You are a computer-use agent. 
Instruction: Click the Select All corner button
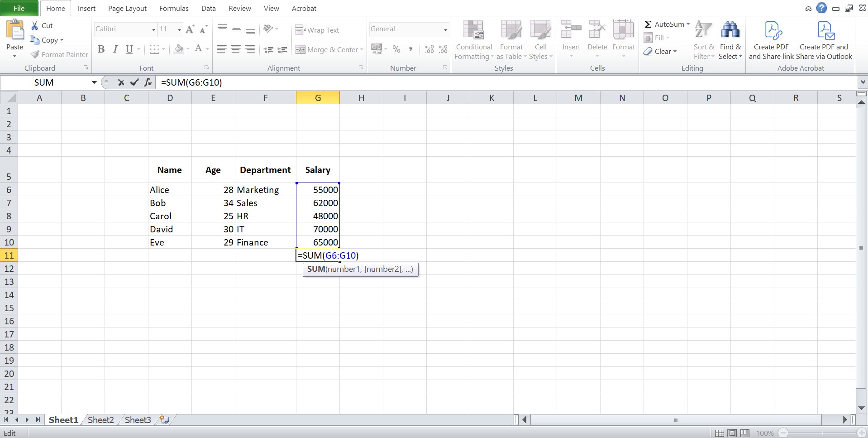click(9, 98)
